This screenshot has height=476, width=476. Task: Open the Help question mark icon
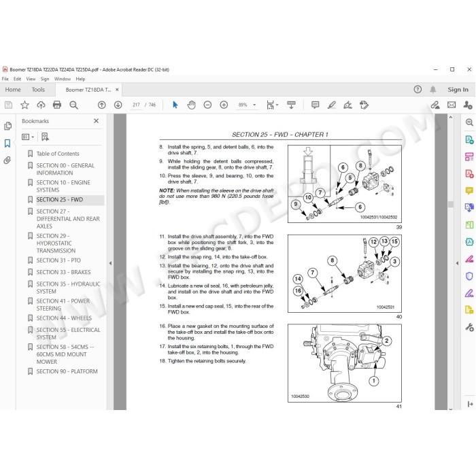tap(418, 89)
